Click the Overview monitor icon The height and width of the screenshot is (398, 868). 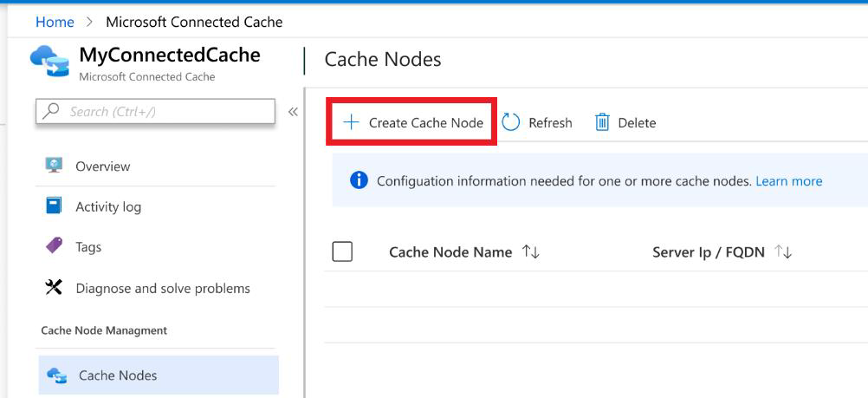pyautogui.click(x=54, y=166)
